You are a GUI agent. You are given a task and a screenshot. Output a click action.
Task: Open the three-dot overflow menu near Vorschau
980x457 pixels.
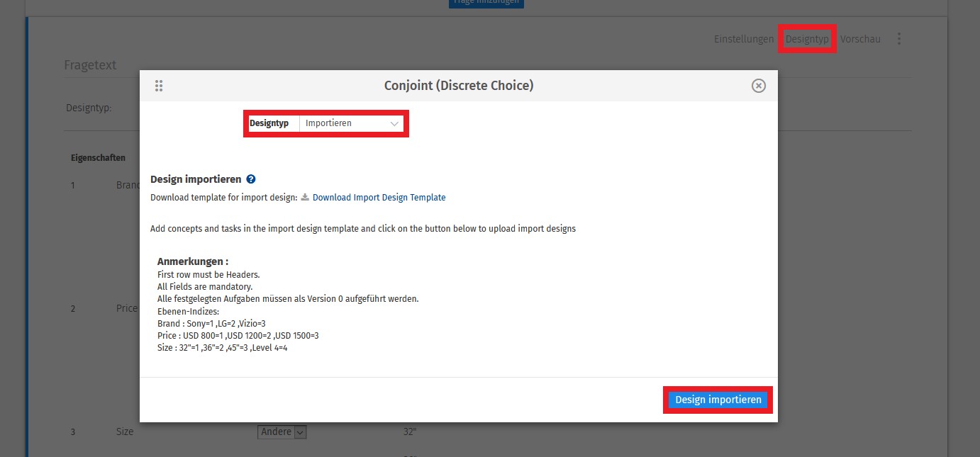point(898,39)
